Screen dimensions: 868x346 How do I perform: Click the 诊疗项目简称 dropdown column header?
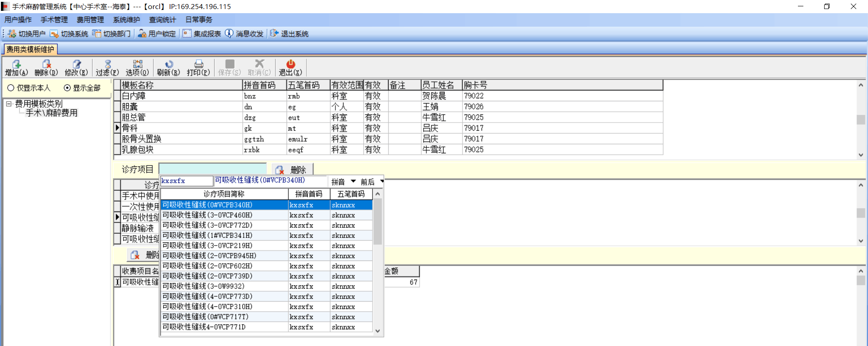pyautogui.click(x=224, y=194)
